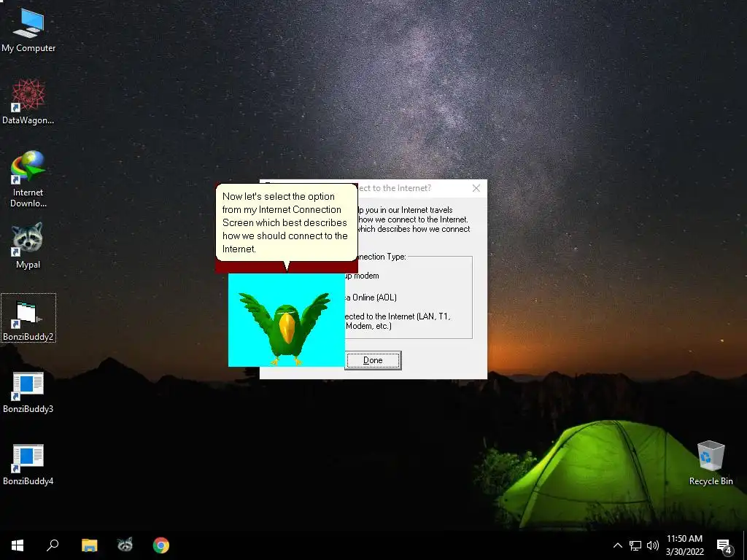Viewport: 747px width, 560px height.
Task: Close the connect to the Internet dialog
Action: 476,188
